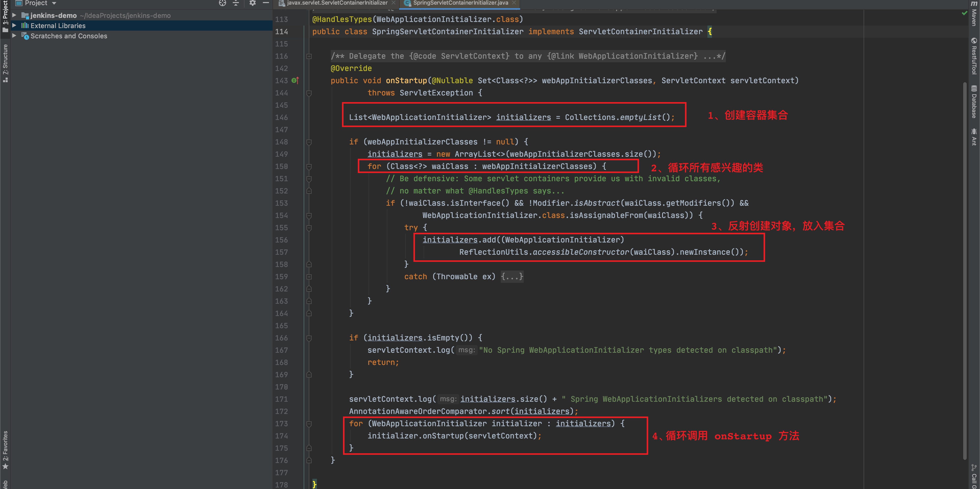Click the folded Javadoc comment on line 116
Image resolution: width=980 pixels, height=489 pixels.
pyautogui.click(x=528, y=56)
